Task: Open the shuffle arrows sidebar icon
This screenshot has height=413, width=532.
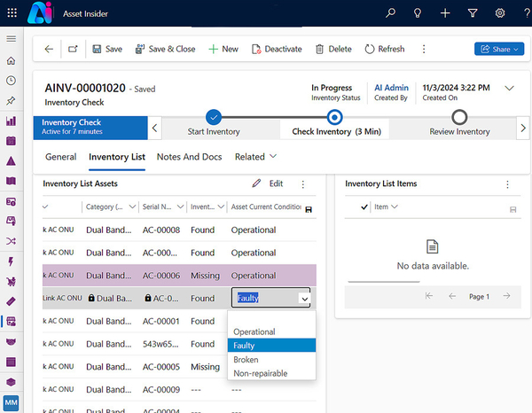Action: tap(11, 241)
